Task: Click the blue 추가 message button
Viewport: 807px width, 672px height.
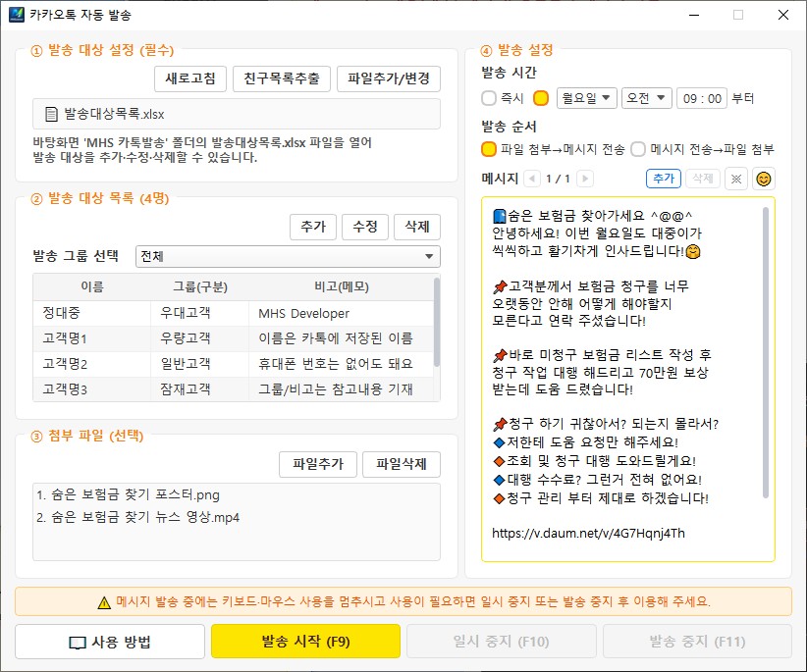Action: tap(664, 179)
